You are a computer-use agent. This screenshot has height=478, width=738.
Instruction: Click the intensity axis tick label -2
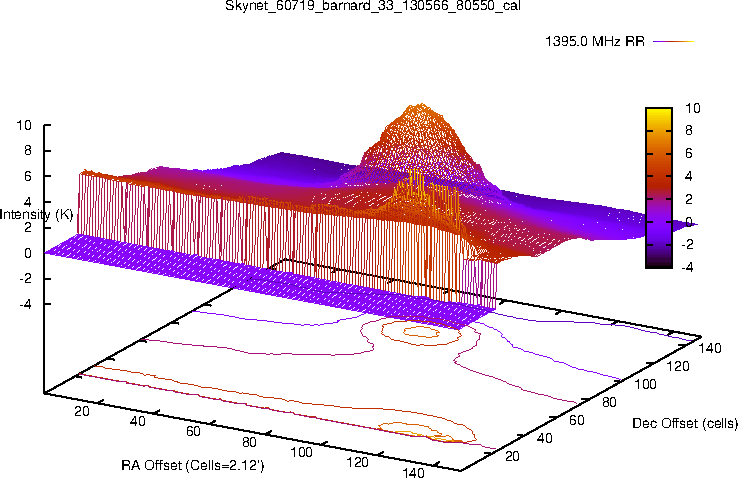click(25, 279)
